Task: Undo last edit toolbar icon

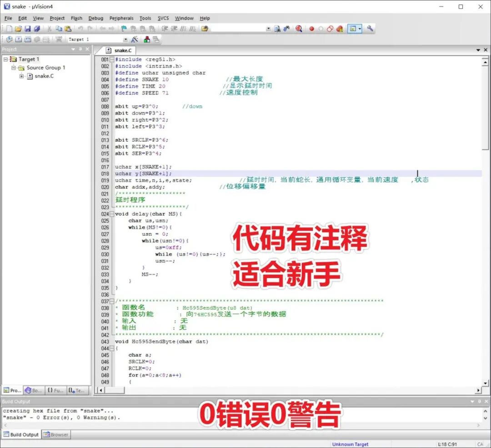Action: 80,29
